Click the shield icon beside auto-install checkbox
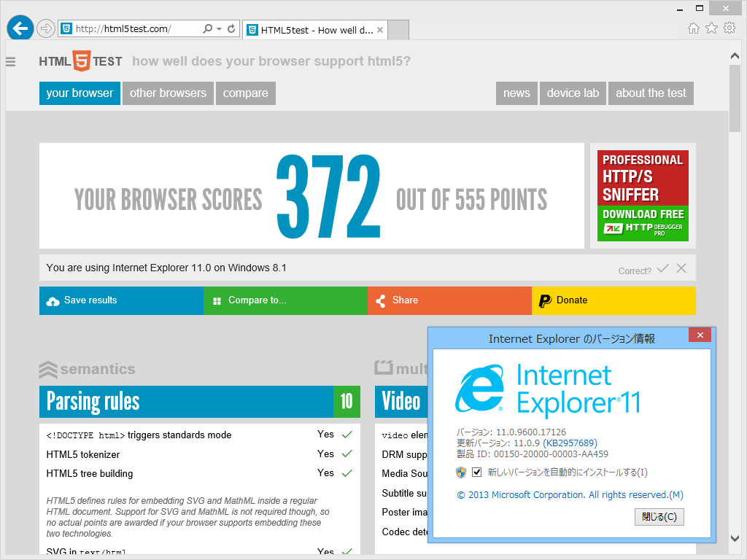The image size is (747, 560). click(461, 472)
